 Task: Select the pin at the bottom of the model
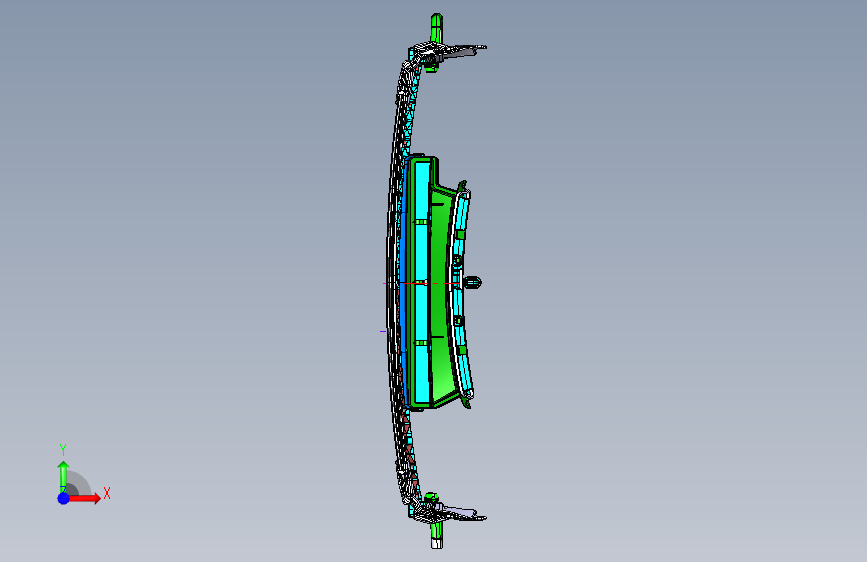click(x=436, y=535)
